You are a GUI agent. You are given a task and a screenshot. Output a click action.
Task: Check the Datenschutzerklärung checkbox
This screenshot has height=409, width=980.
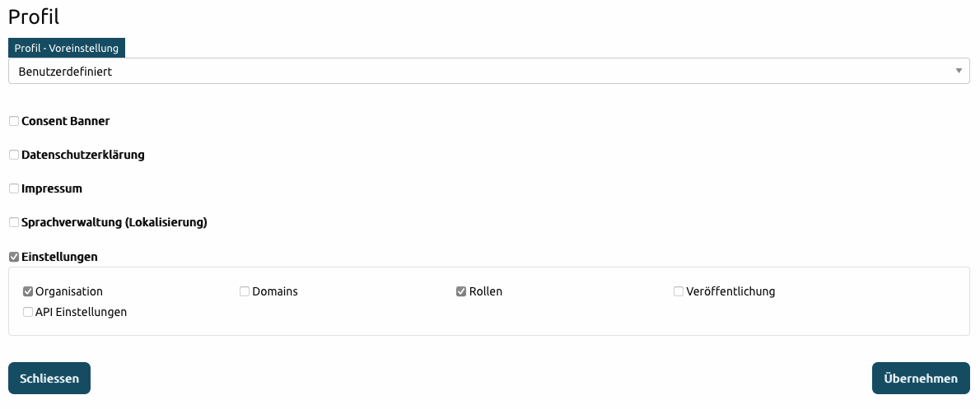[14, 155]
